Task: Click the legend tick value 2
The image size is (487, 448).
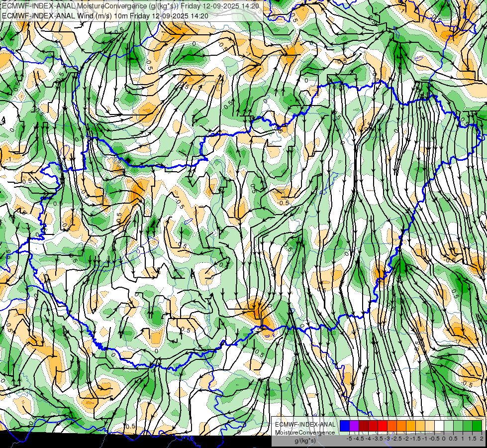Action: point(482,439)
